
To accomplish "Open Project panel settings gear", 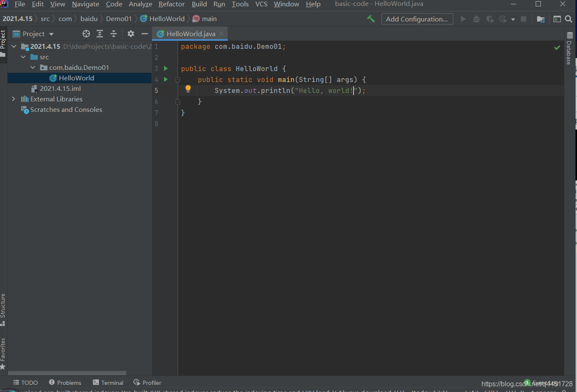I will (131, 34).
